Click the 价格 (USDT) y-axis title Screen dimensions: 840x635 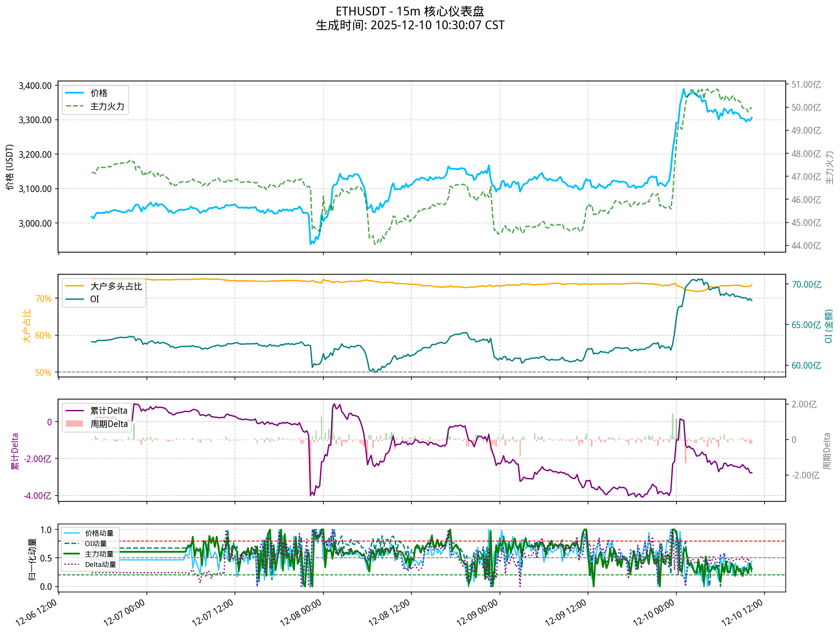pyautogui.click(x=10, y=167)
